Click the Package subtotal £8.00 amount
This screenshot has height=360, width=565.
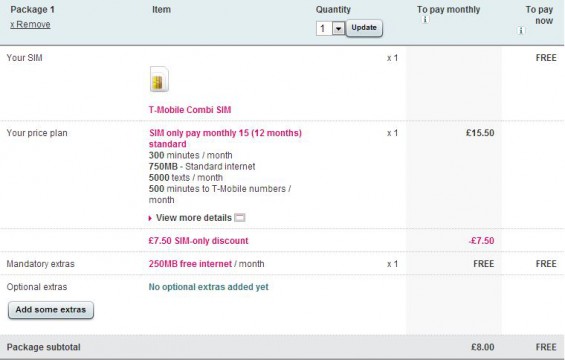(482, 347)
